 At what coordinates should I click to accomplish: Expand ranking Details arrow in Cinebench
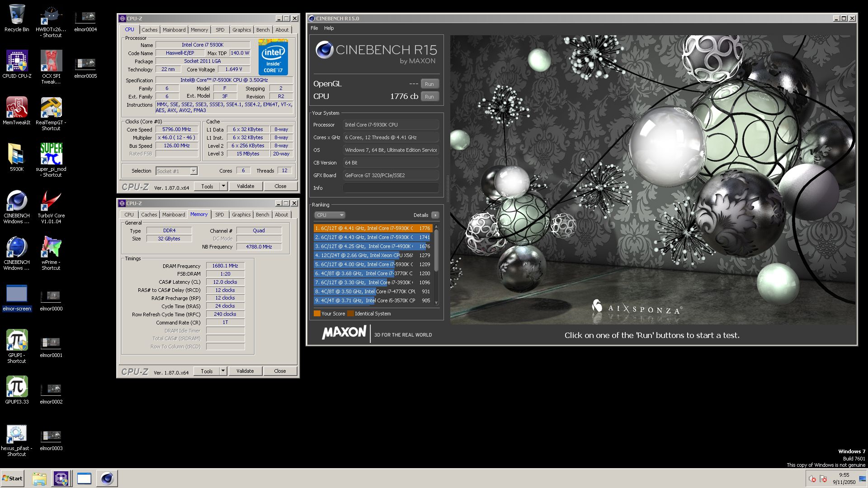click(x=435, y=215)
